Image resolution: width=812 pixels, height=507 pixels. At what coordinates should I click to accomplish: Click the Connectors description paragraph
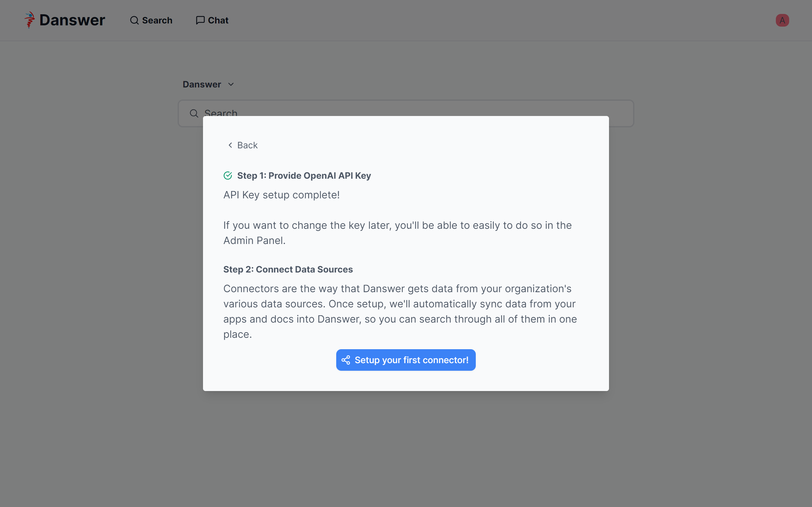pyautogui.click(x=400, y=311)
